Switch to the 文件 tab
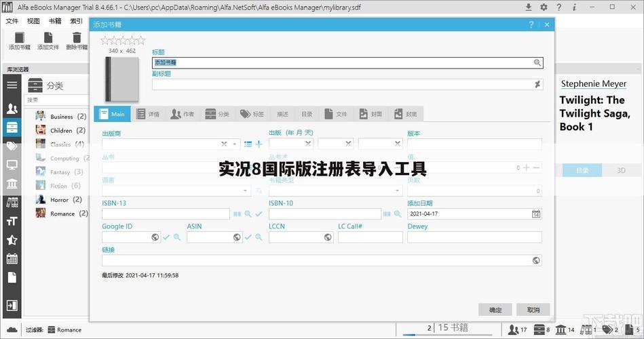This screenshot has height=339, width=644. pos(335,114)
